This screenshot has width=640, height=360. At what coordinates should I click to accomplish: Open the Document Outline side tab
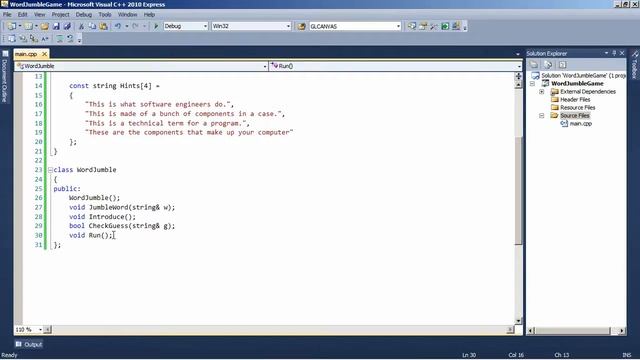coord(5,77)
